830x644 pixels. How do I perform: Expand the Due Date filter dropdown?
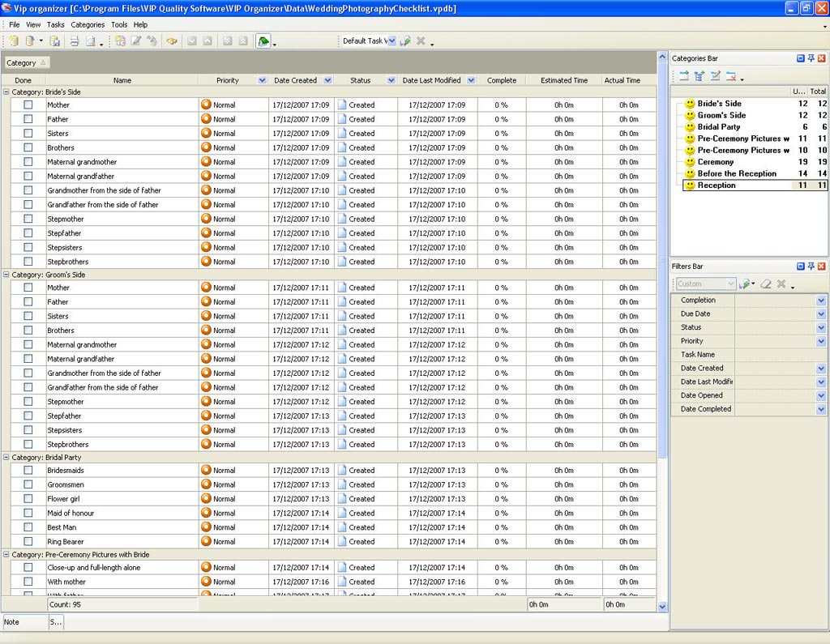820,313
